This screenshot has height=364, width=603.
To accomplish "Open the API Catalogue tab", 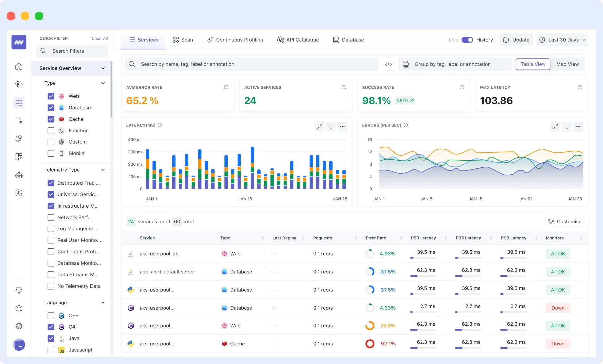I will coord(298,40).
